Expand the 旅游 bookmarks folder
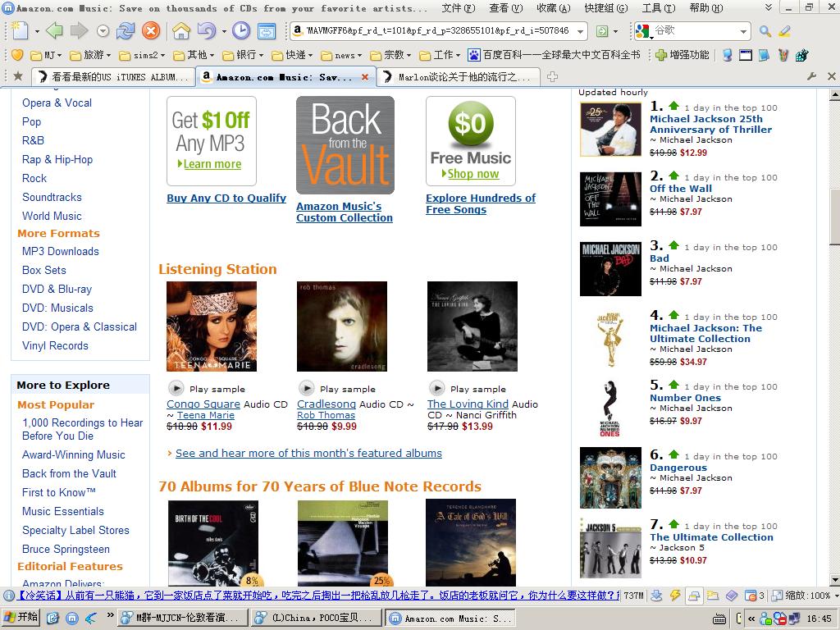 point(90,55)
